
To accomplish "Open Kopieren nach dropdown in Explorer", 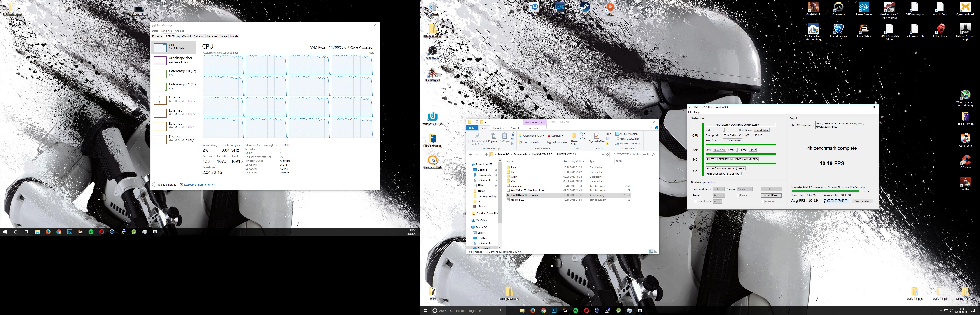I will (x=530, y=142).
